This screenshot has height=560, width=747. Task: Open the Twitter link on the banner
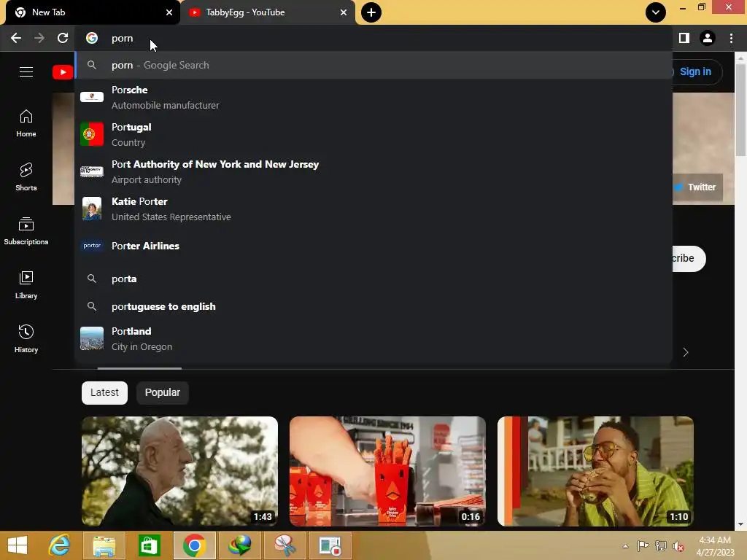pyautogui.click(x=697, y=187)
